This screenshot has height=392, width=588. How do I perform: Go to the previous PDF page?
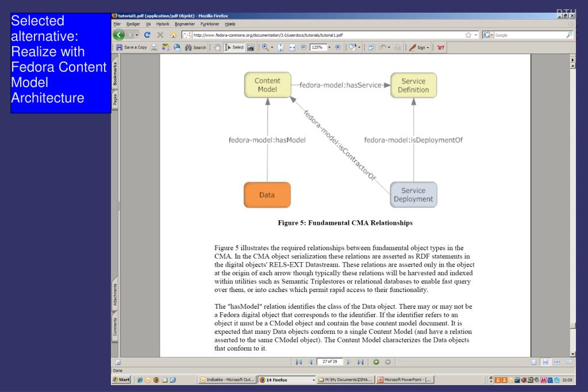tap(310, 362)
